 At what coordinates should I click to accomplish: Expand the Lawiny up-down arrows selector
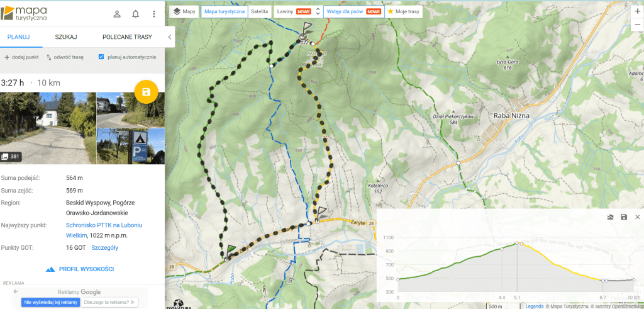tap(318, 11)
